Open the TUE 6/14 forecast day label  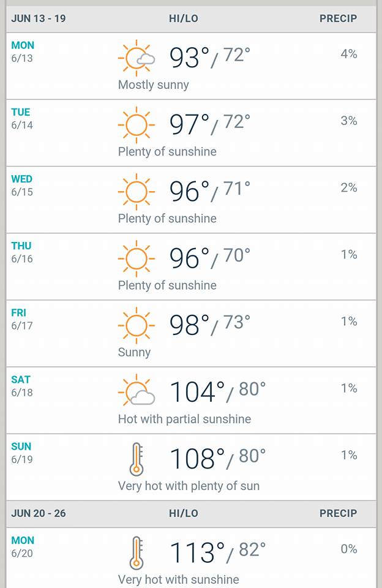coord(22,118)
